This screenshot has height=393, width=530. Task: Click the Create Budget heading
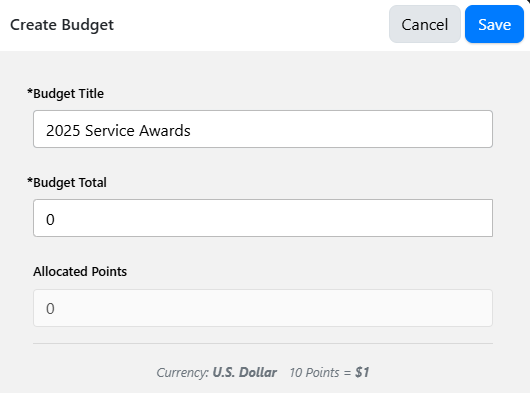(x=62, y=25)
